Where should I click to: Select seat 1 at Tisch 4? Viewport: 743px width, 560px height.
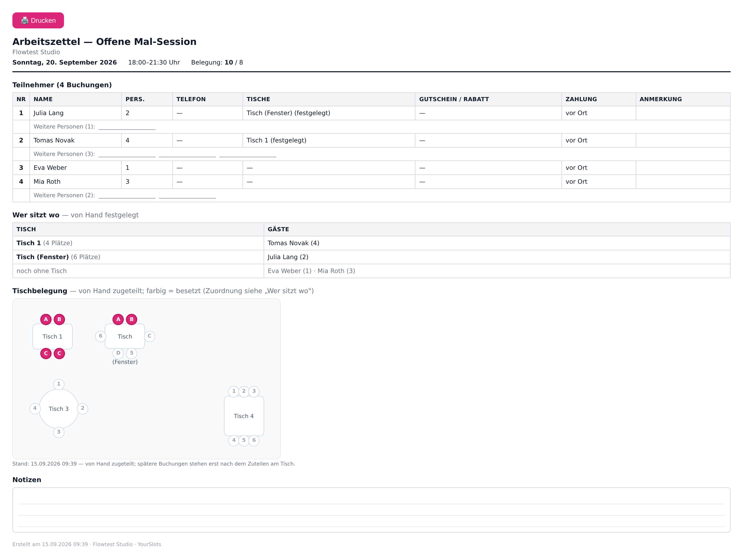234,391
